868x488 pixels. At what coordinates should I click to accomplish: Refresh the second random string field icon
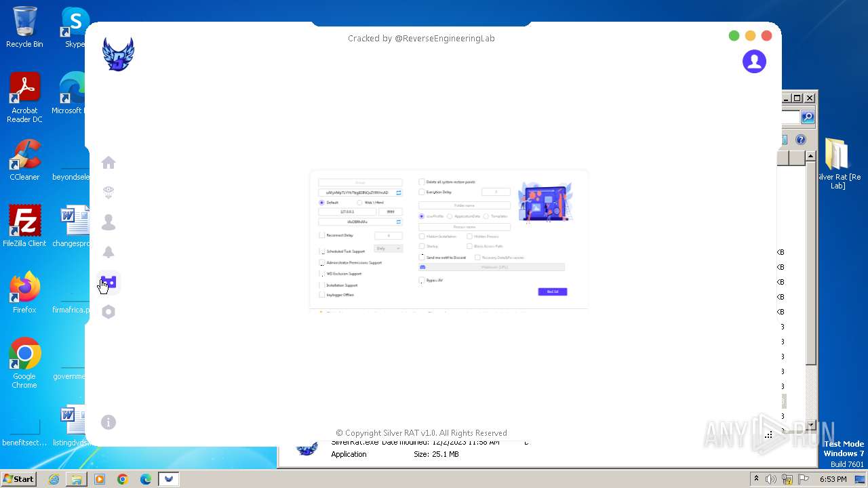399,222
